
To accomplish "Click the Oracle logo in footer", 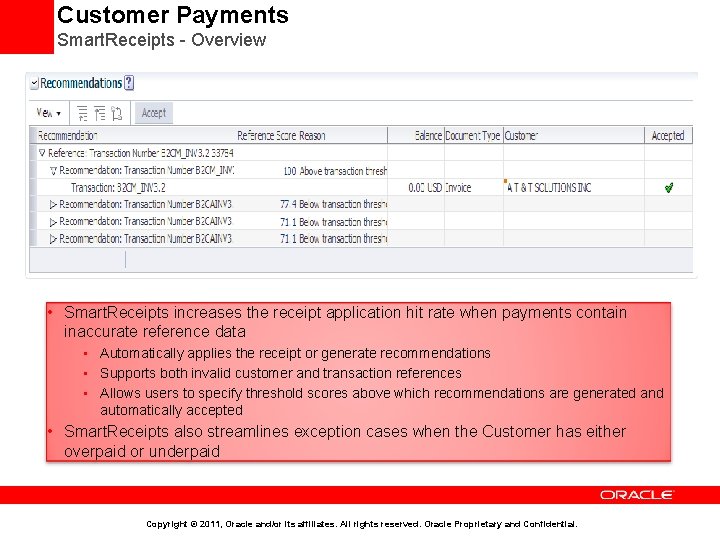I will click(x=636, y=495).
